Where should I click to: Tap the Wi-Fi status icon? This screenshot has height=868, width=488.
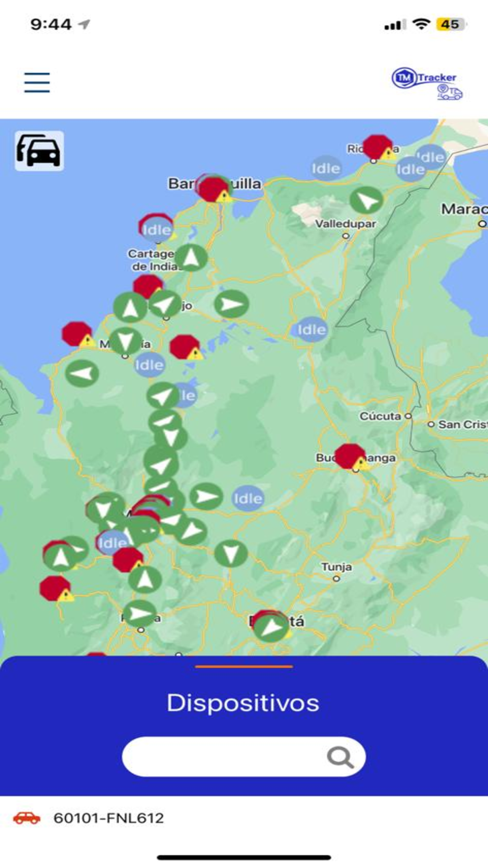[x=421, y=24]
